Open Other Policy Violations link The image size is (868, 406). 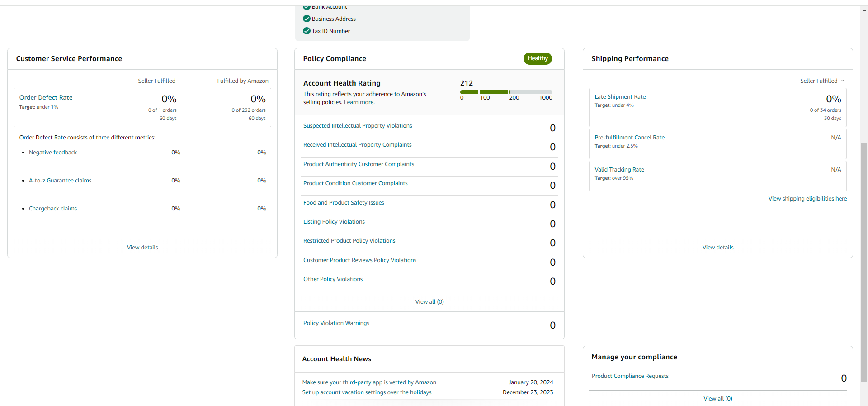(333, 279)
